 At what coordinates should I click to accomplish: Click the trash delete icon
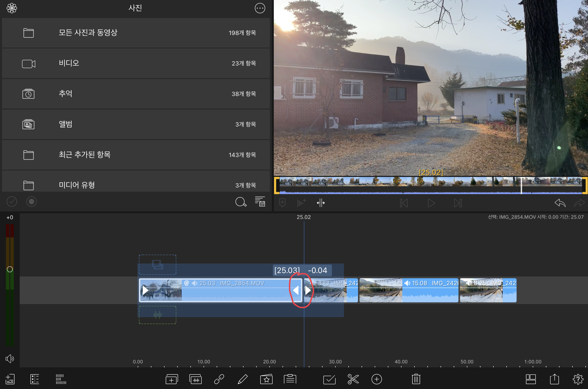click(x=416, y=379)
